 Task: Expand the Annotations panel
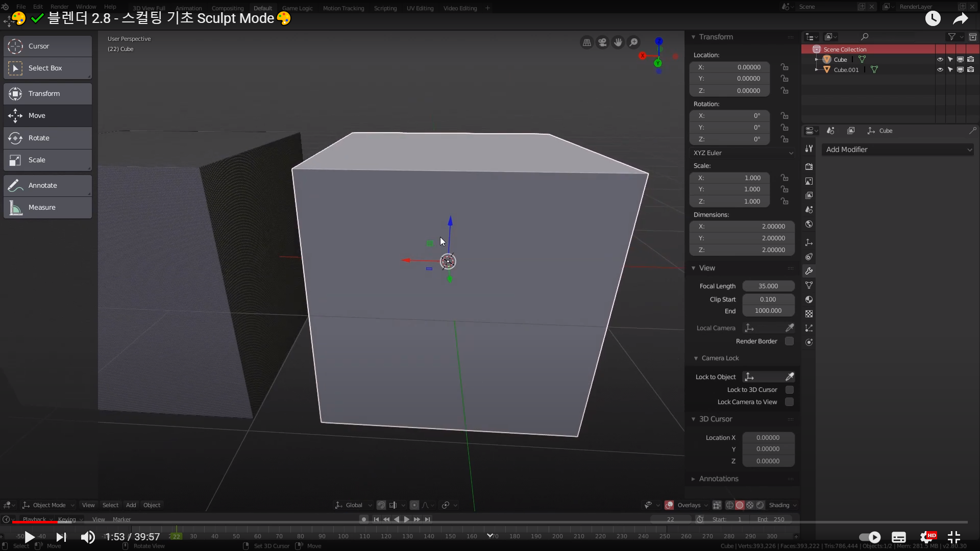718,479
